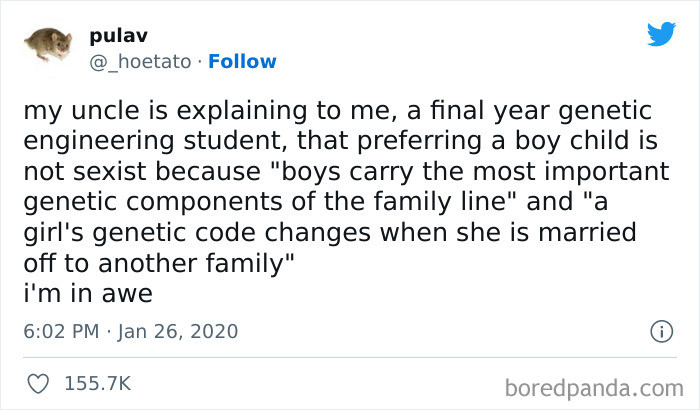Click the @_hoetato handle
The width and height of the screenshot is (700, 410).
141,61
